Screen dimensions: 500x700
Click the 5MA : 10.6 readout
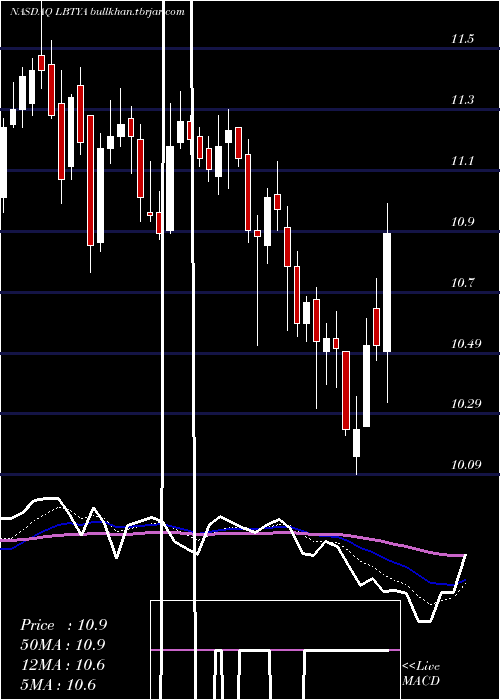pos(58,684)
